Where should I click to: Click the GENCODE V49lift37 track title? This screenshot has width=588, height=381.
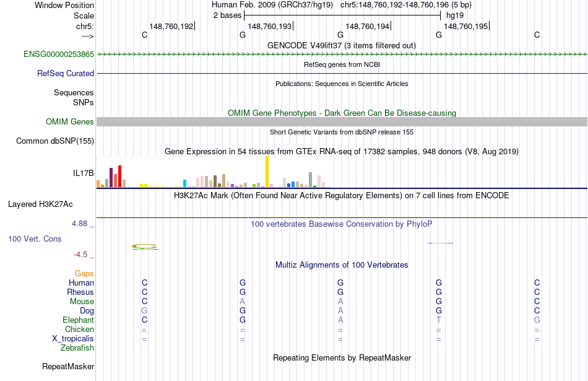click(342, 45)
